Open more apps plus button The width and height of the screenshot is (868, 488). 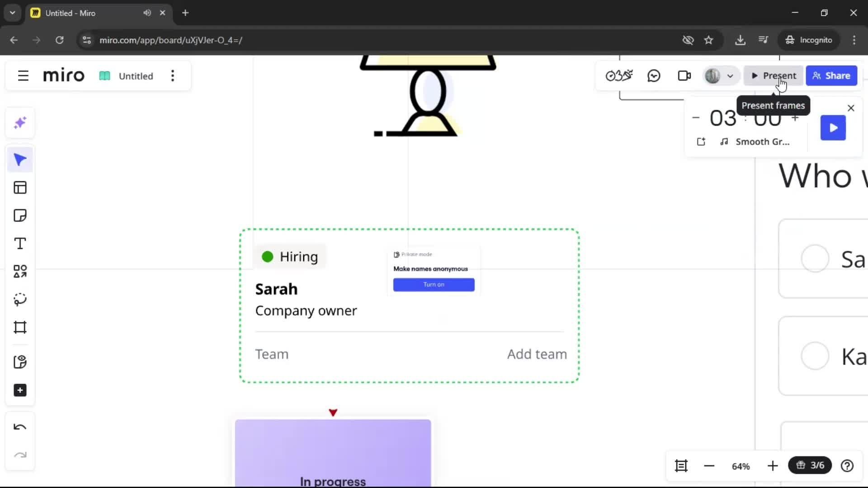[x=20, y=390]
